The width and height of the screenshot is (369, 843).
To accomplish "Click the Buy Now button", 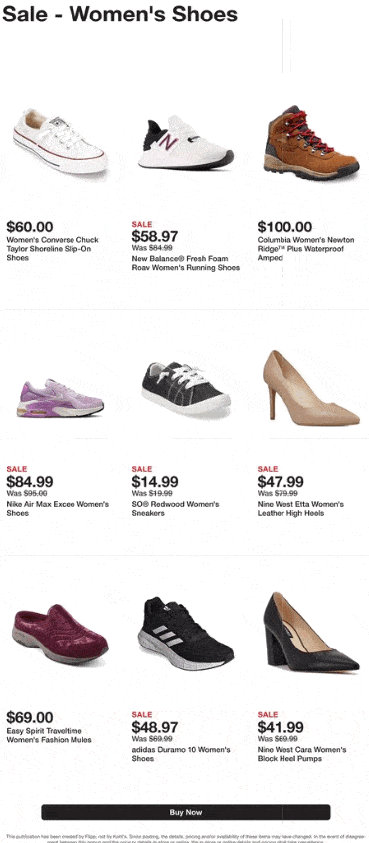I will click(186, 812).
